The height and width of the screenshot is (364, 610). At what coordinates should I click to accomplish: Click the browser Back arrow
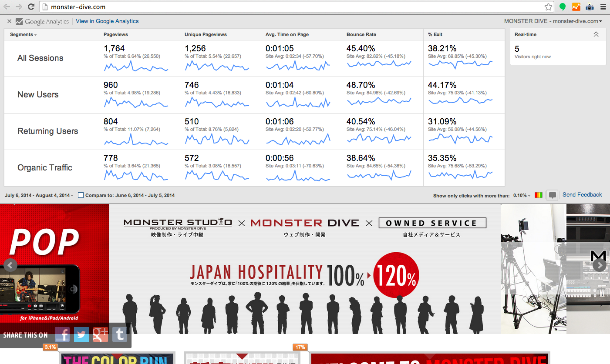coord(7,7)
